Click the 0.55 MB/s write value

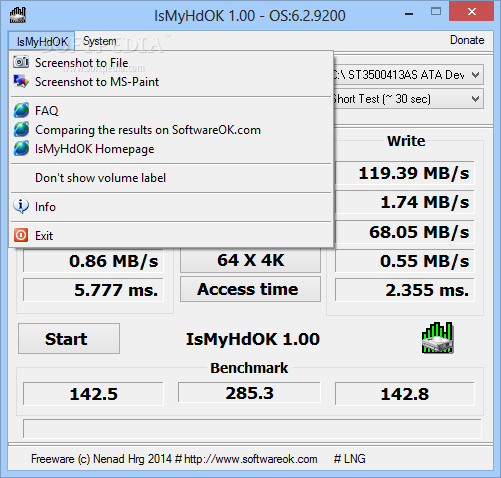click(x=405, y=261)
